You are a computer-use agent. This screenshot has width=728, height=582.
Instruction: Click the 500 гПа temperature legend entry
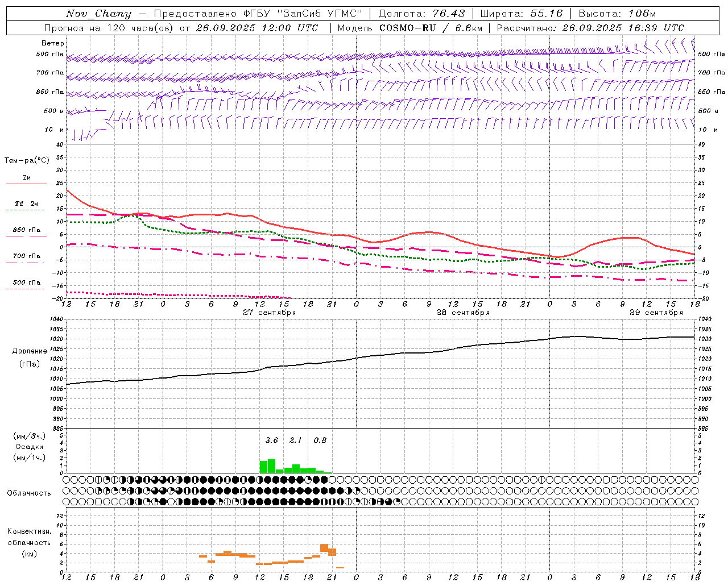[x=26, y=282]
